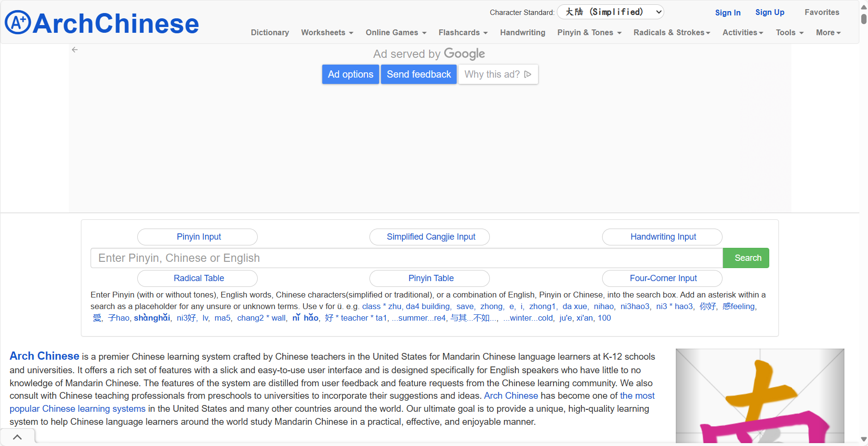Click the 'zhong' example link
The width and height of the screenshot is (868, 446).
point(491,306)
